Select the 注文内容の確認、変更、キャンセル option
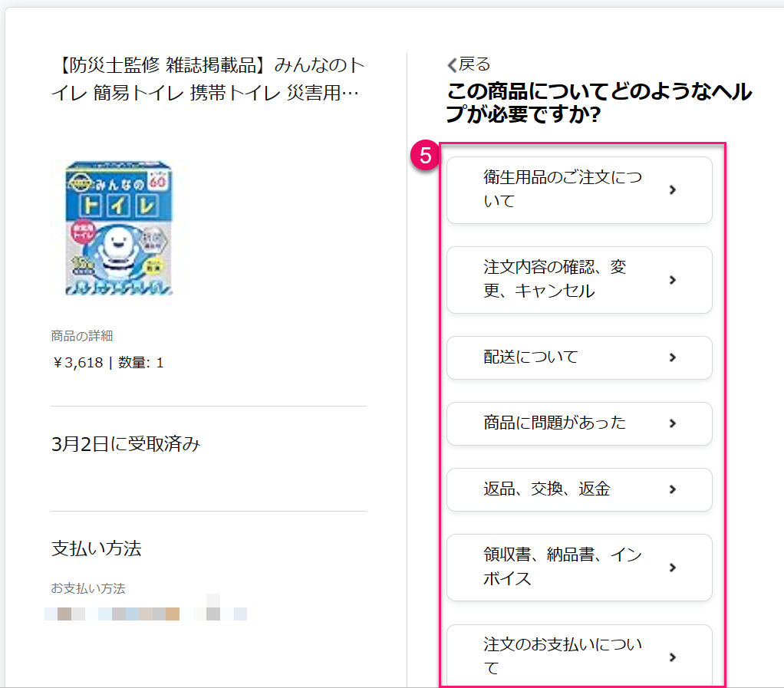Viewport: 784px width, 688px height. pyautogui.click(x=555, y=280)
